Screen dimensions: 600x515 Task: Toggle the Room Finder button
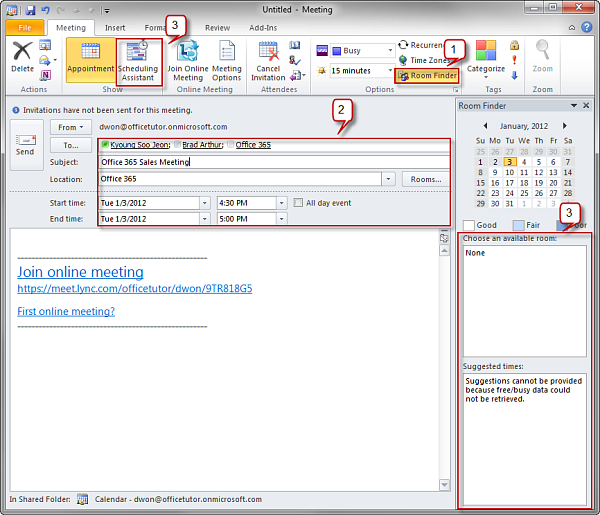click(x=427, y=76)
